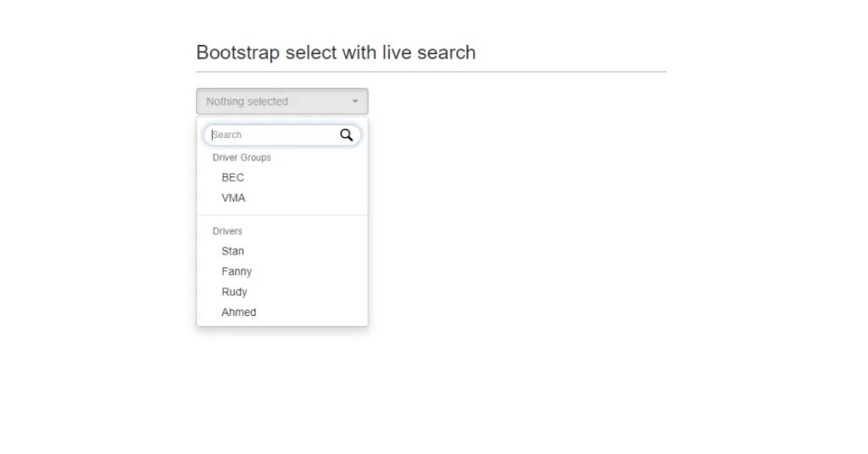Viewport: 868px width, 454px height.
Task: Select the BEC driver group option
Action: (x=281, y=178)
